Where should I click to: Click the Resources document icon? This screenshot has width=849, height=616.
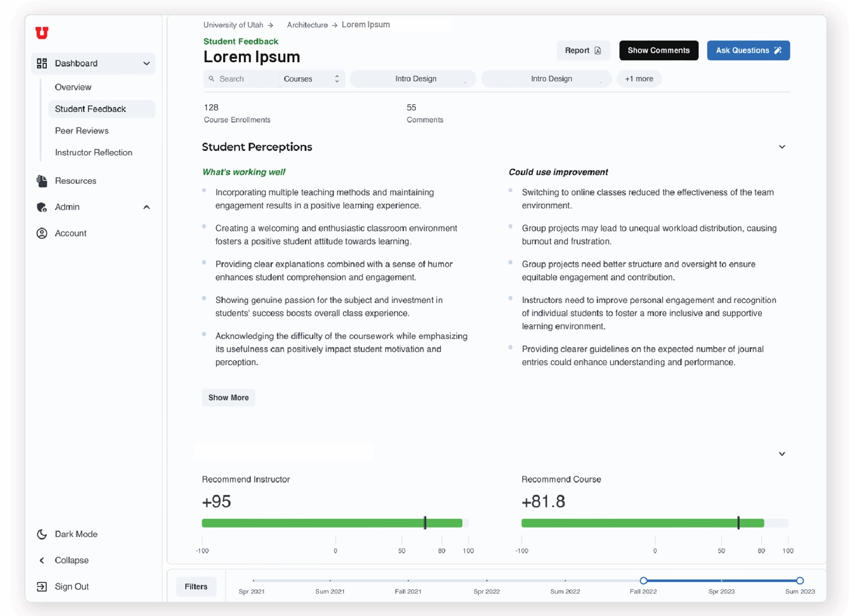pos(42,181)
